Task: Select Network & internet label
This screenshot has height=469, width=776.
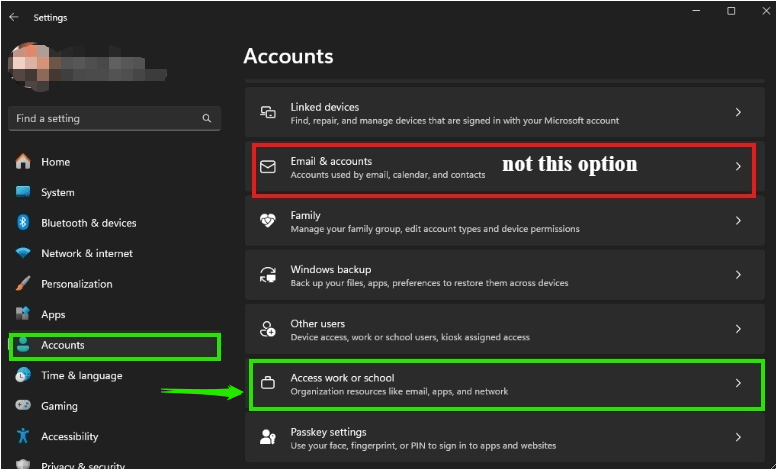Action: click(x=87, y=253)
